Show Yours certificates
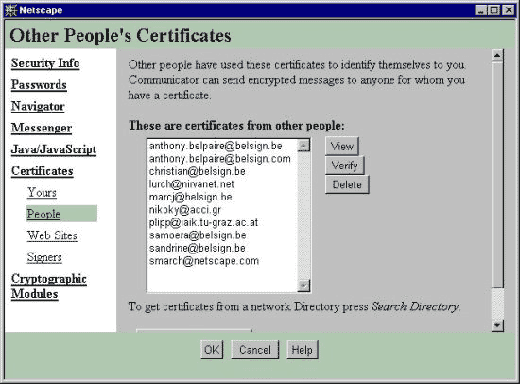Viewport: 520px width, 384px height. tap(42, 192)
